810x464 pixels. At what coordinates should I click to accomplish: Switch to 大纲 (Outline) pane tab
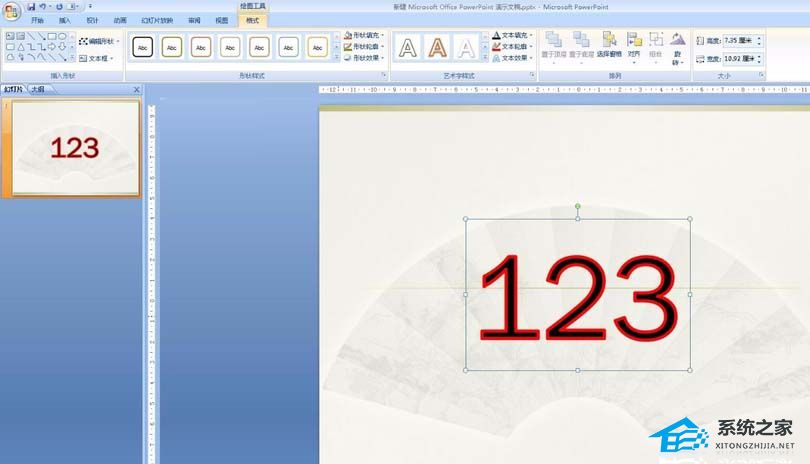(38, 89)
